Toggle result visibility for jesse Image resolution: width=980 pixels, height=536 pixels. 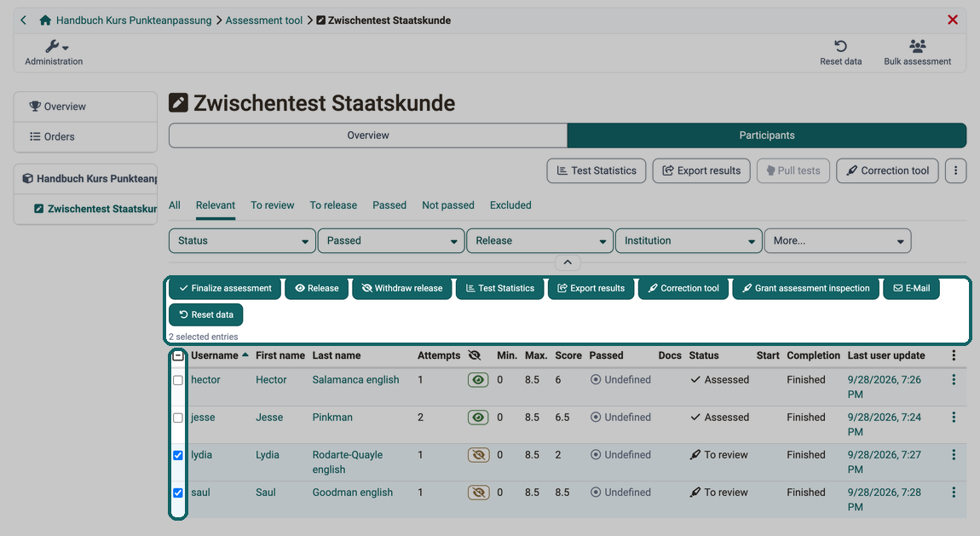click(478, 418)
